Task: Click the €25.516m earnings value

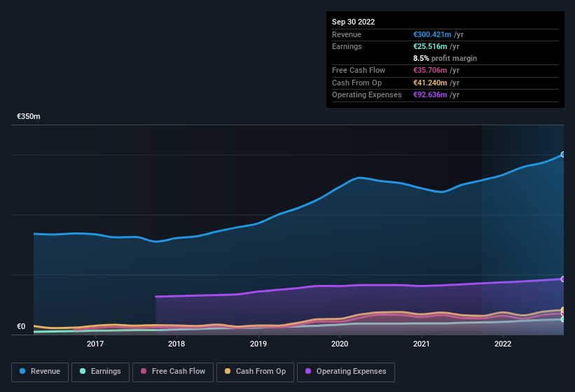Action: (430, 46)
